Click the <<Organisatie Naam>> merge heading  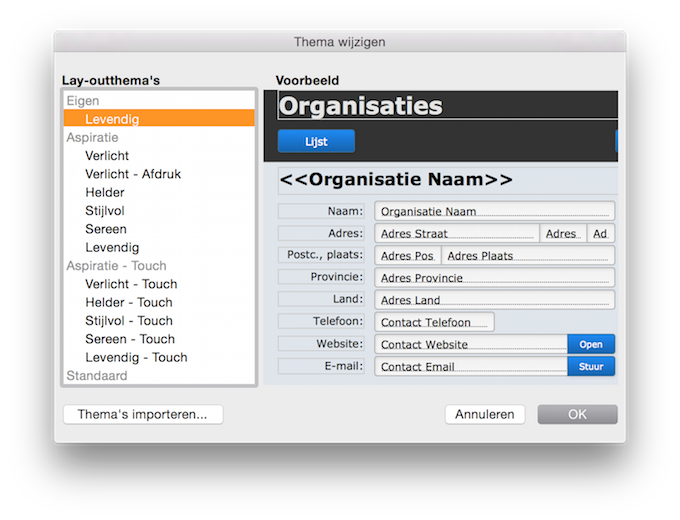[396, 180]
